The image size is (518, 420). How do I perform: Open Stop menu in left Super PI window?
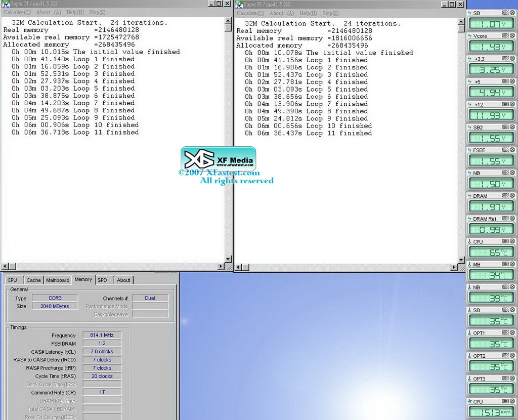coord(97,12)
